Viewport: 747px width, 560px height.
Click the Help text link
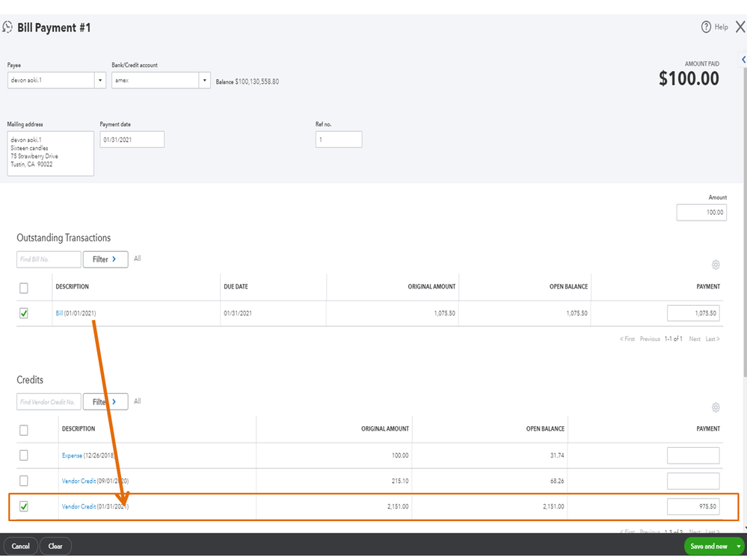tap(722, 27)
